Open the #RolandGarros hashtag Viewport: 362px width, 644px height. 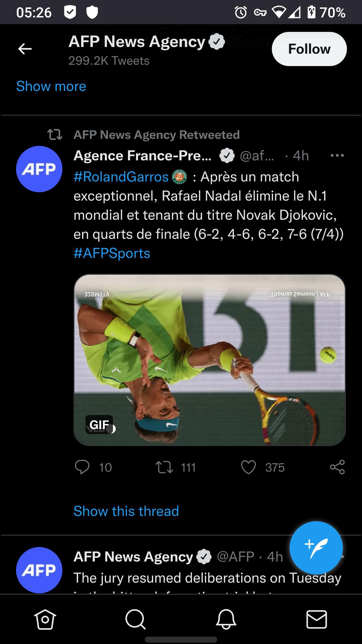click(x=121, y=177)
